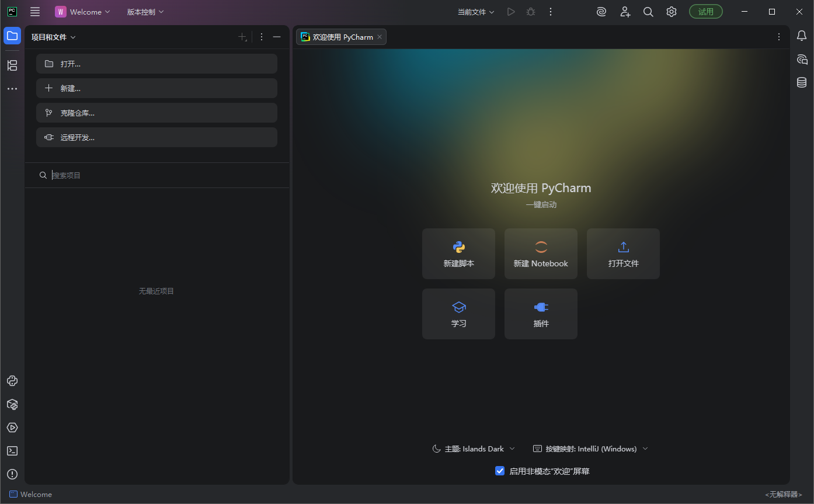Switch to the 欢迎使用 PyCharm tab
The image size is (814, 504).
coord(341,36)
